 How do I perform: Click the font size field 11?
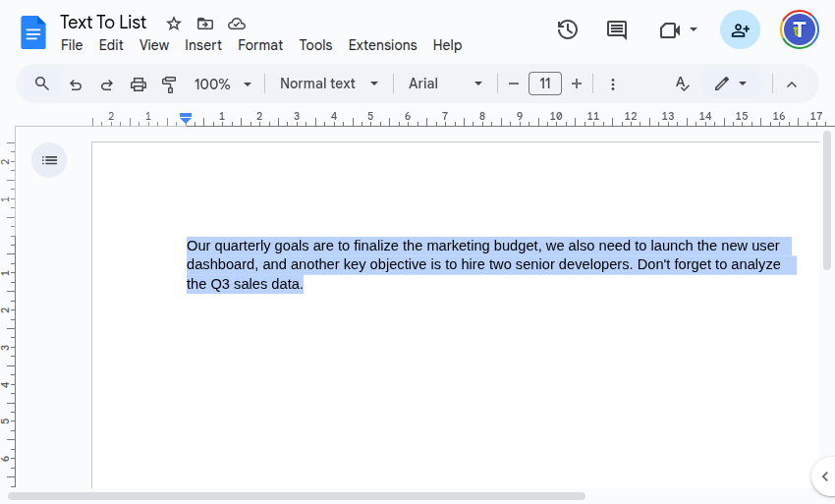pyautogui.click(x=545, y=84)
